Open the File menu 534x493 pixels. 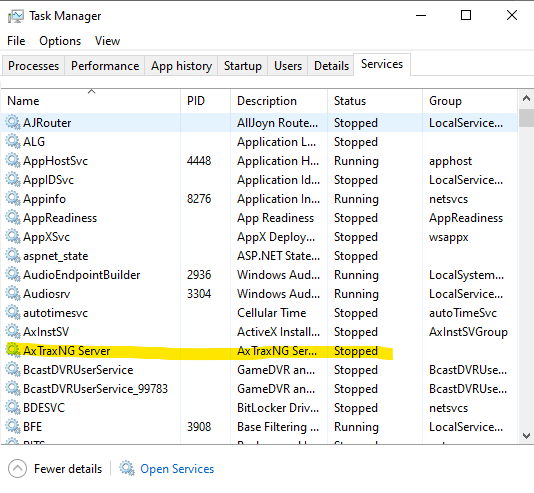point(16,41)
